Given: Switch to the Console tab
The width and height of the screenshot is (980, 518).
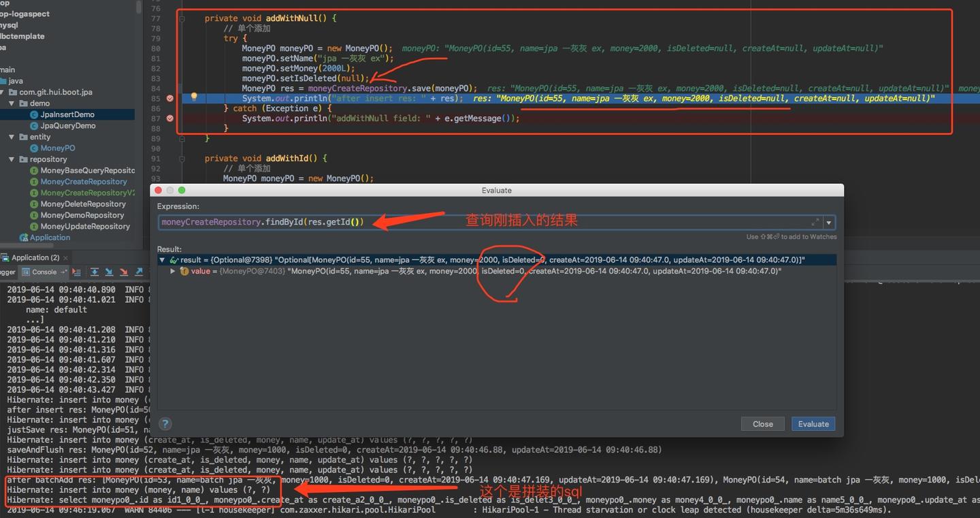Looking at the screenshot, I should click(44, 271).
